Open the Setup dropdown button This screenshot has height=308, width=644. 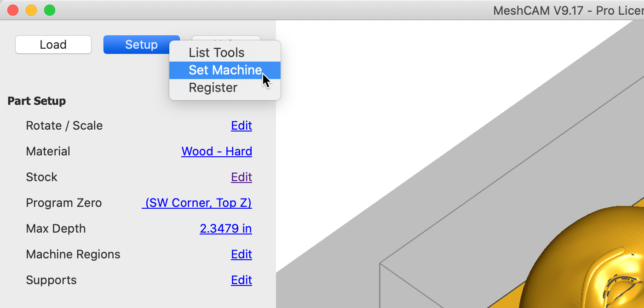pyautogui.click(x=142, y=45)
